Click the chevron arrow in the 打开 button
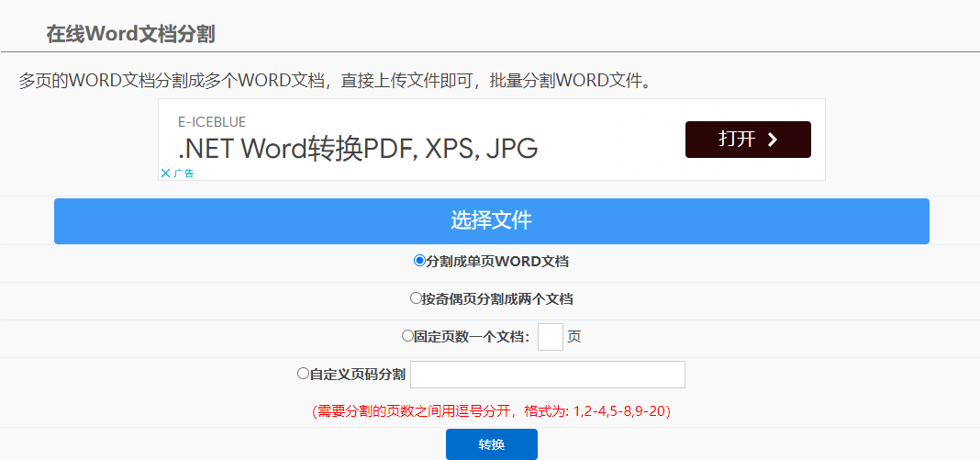This screenshot has height=460, width=980. [772, 140]
